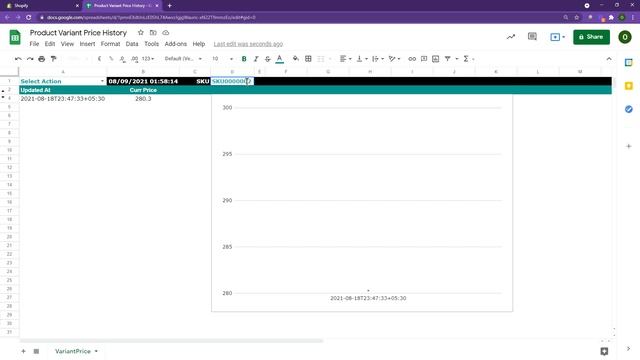Open the present to meeting button

(558, 37)
